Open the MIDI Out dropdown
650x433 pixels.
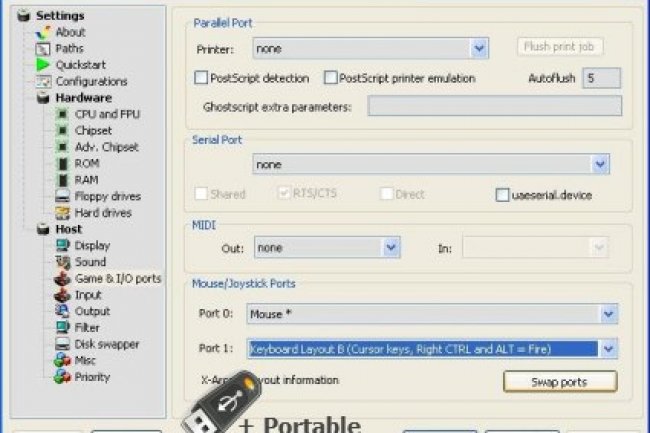coord(391,246)
